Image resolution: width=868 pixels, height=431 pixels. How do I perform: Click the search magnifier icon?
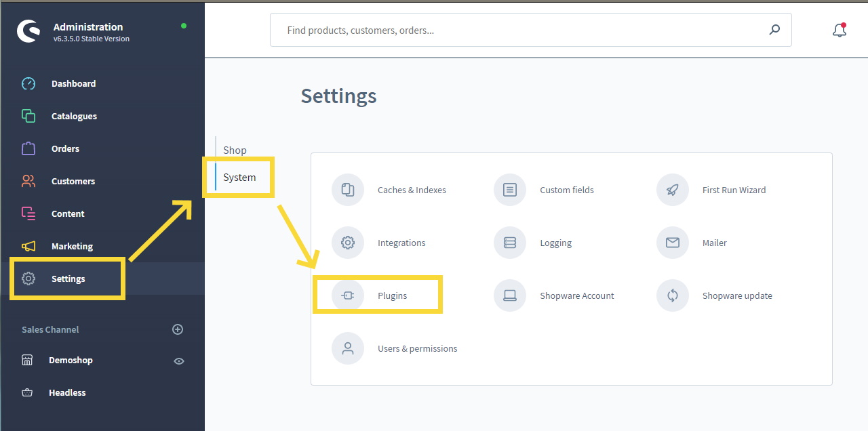774,30
